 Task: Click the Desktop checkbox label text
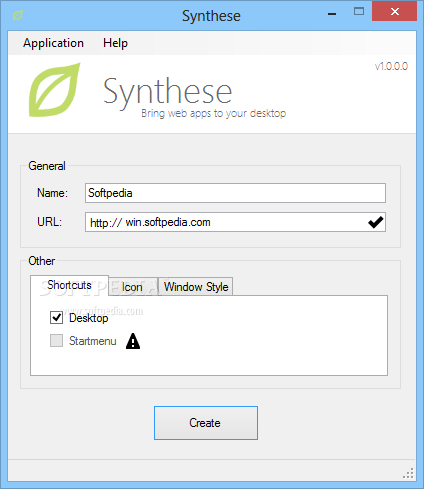[89, 318]
